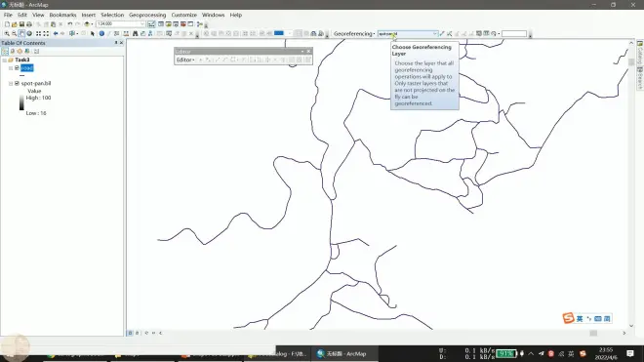Screen dimensions: 644x362
Task: Open the Bookmarks menu
Action: coord(62,15)
